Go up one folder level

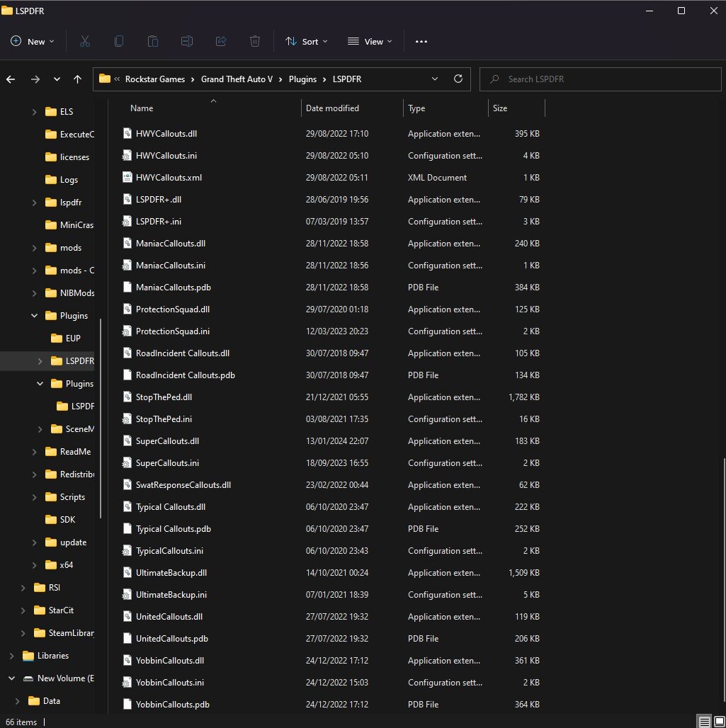[79, 79]
